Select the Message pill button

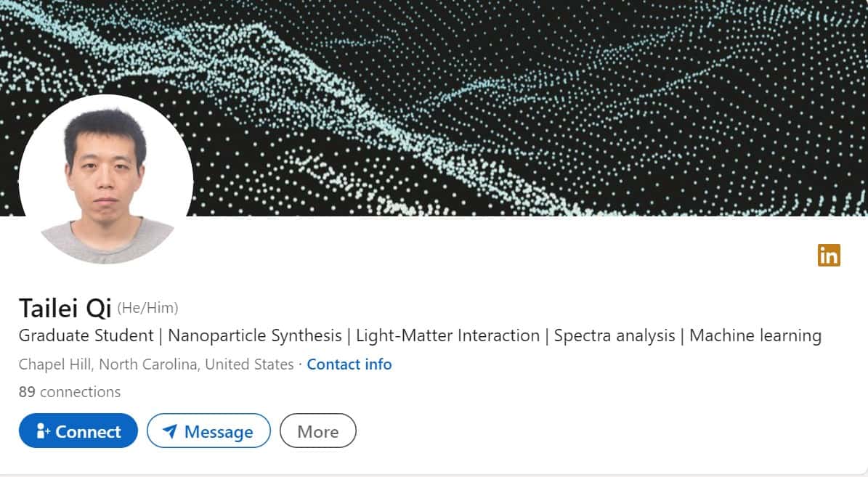[x=208, y=431]
